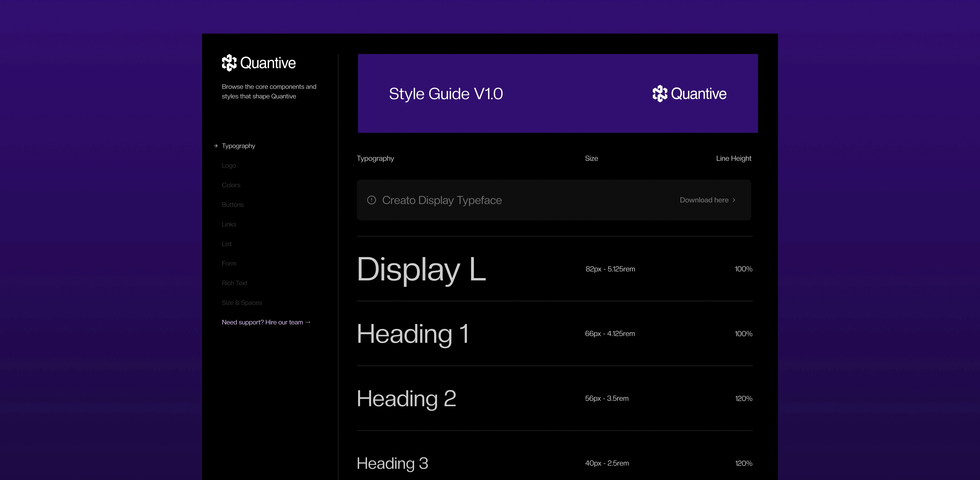Open the Buttons section in the sidebar

pyautogui.click(x=232, y=205)
